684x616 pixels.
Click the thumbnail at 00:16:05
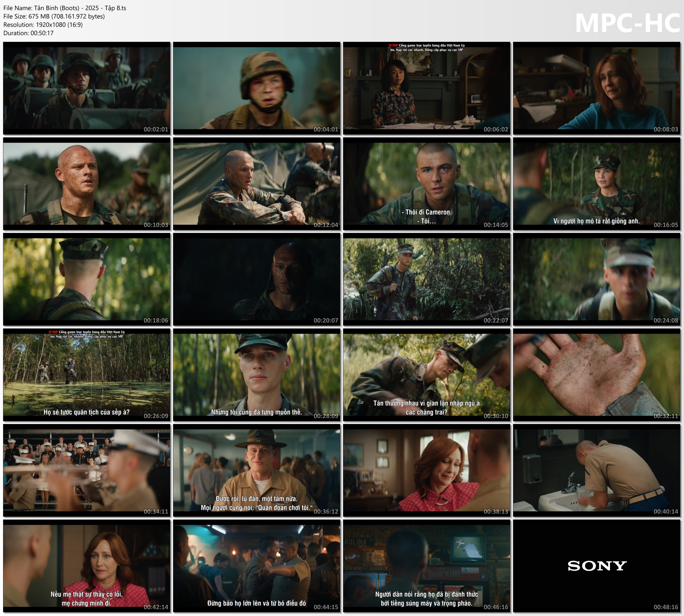click(x=596, y=183)
